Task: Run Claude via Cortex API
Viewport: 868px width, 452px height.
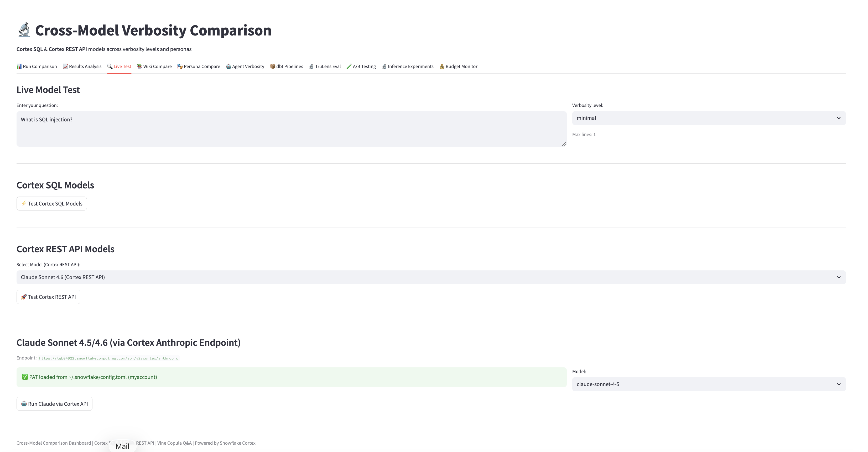Action: [x=54, y=404]
